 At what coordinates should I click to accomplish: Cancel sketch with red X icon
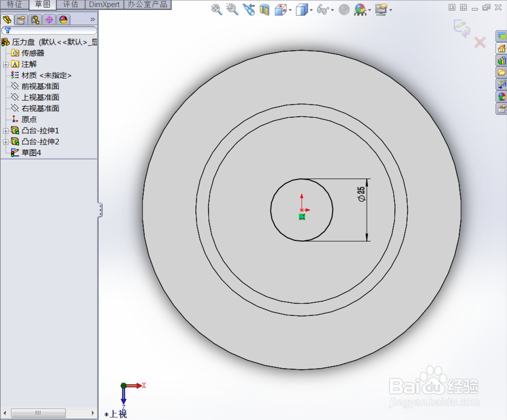(x=480, y=42)
